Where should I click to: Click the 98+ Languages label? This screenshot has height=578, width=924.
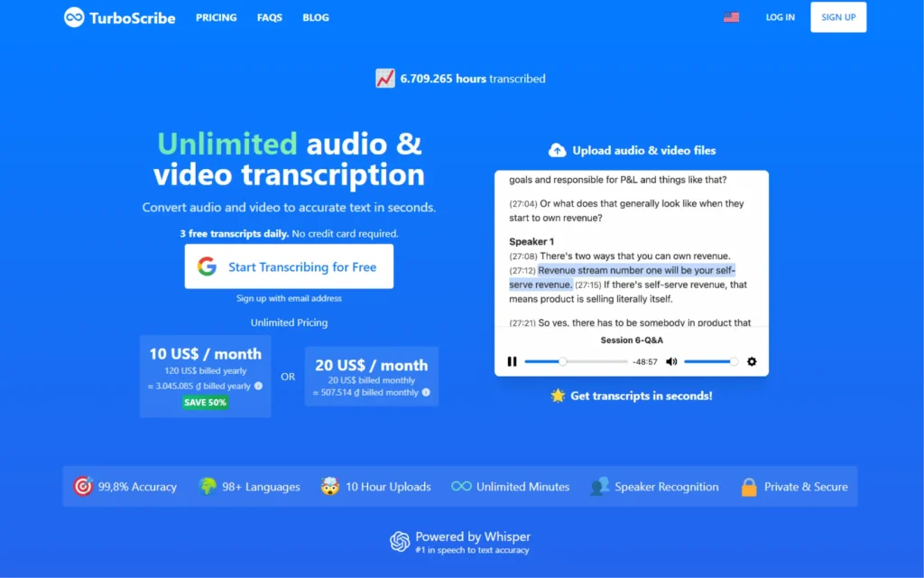click(261, 487)
